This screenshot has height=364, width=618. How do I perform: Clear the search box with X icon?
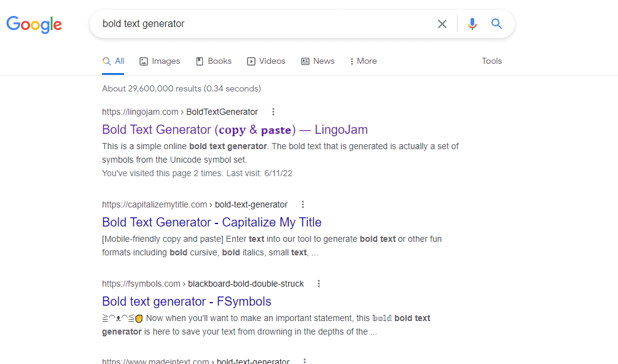click(x=442, y=24)
